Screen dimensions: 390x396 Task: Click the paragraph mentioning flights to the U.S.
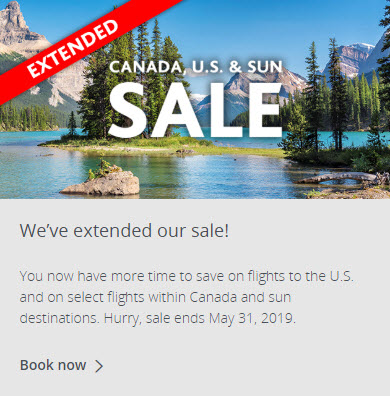187,297
